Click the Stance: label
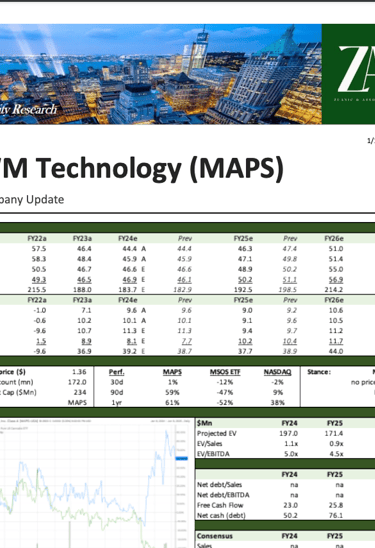 point(319,372)
